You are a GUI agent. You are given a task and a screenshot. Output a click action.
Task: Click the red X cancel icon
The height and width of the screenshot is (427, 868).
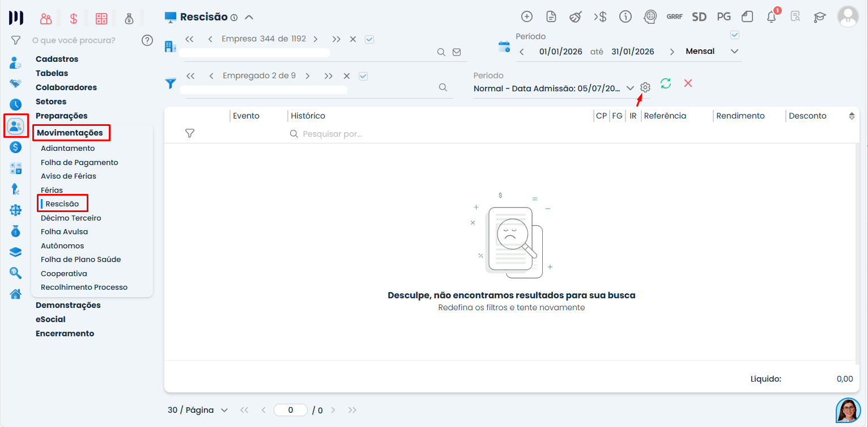688,83
